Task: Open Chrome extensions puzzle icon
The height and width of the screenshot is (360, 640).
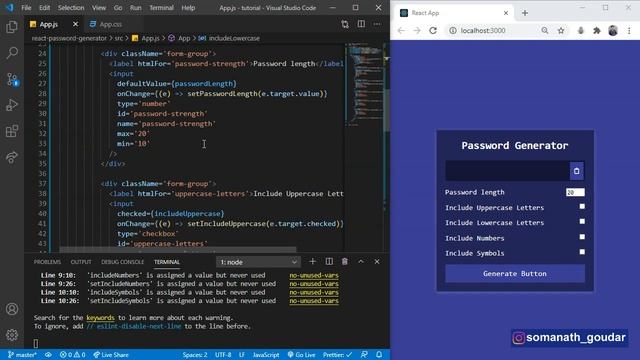Action: (x=597, y=31)
